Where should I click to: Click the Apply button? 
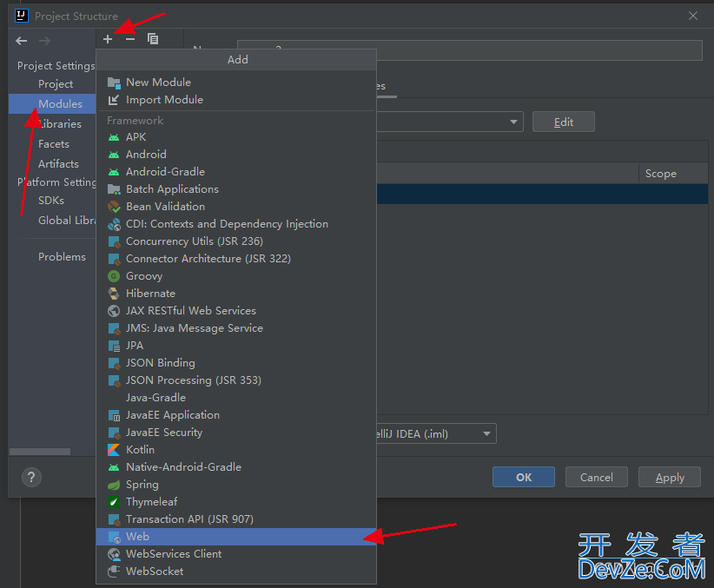click(x=670, y=477)
